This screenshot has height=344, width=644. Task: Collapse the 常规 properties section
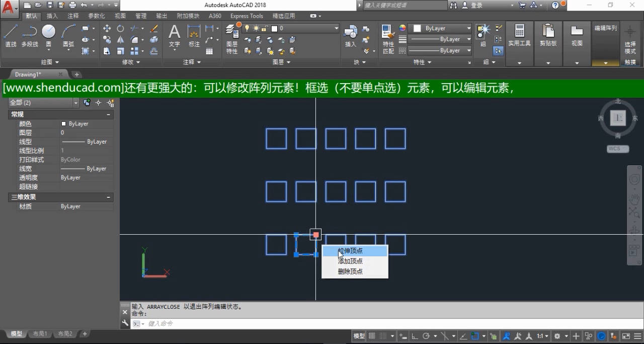pos(108,114)
